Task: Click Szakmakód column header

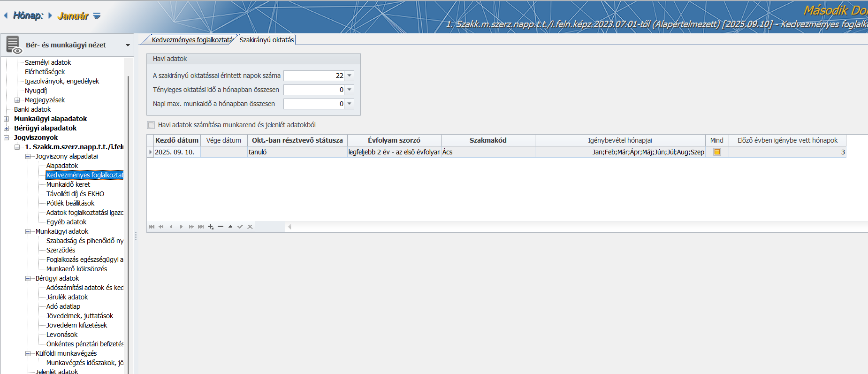Action: pyautogui.click(x=488, y=140)
